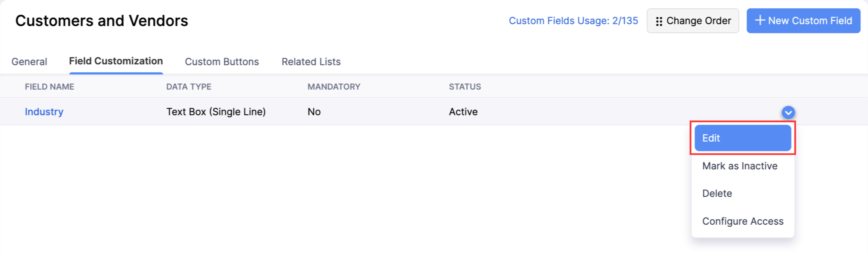Screen dimensions: 868x254
Task: Click the FIELD NAME column header
Action: click(49, 87)
